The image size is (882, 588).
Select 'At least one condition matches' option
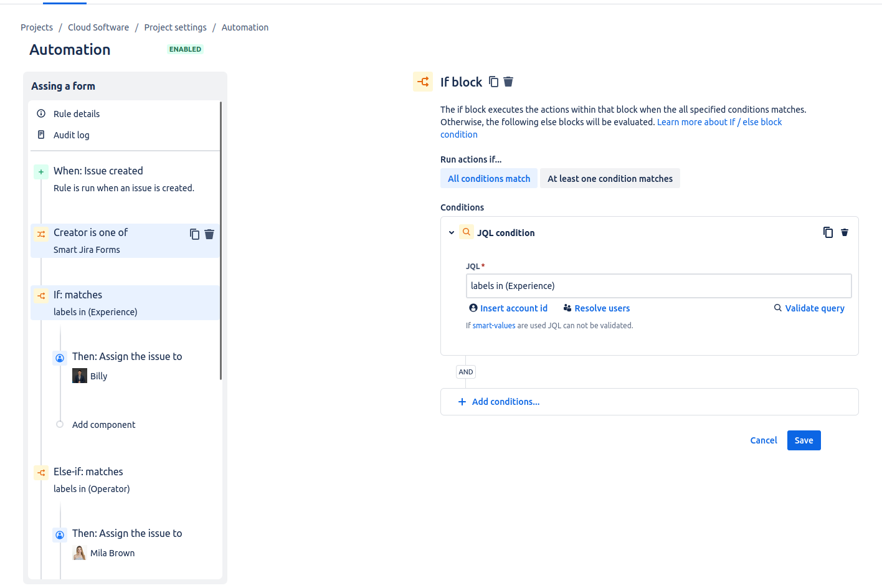[x=610, y=179]
